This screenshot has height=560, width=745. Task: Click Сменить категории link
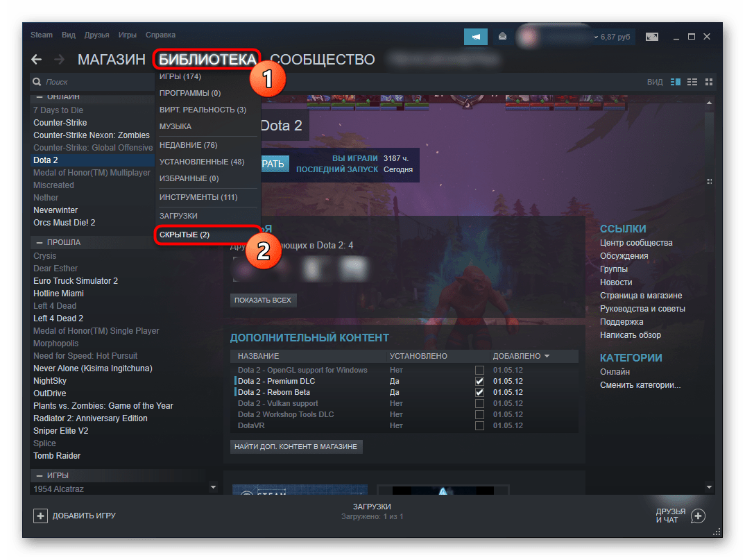pos(640,385)
